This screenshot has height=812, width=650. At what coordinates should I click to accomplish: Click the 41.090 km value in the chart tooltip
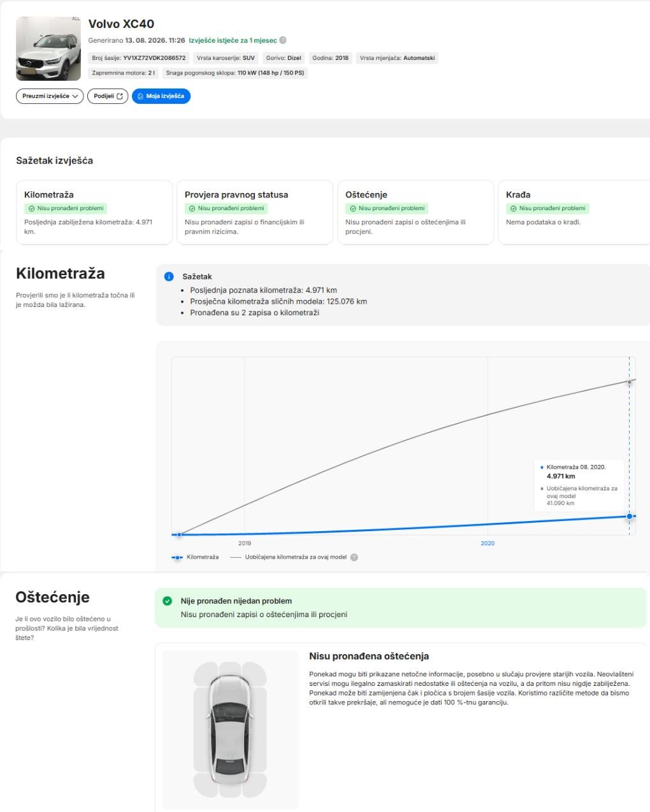[x=561, y=503]
